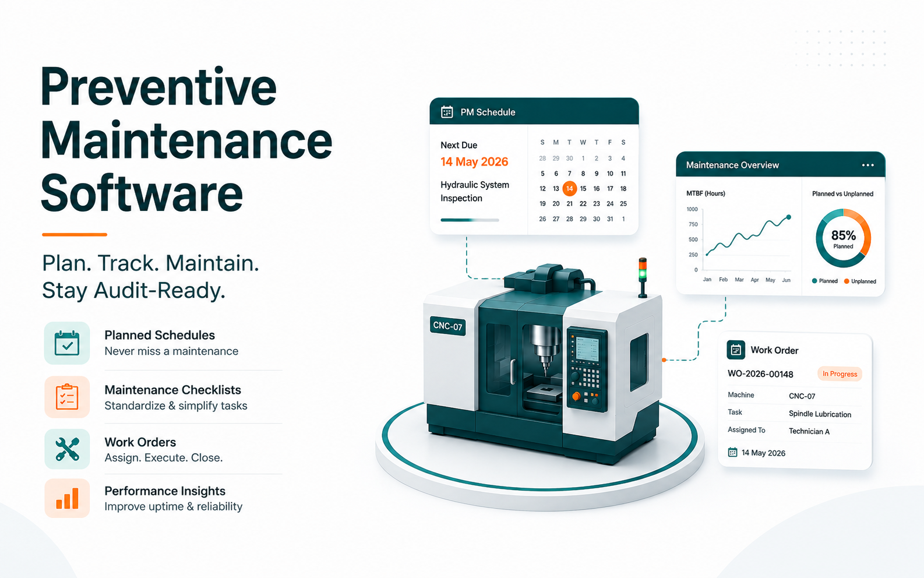Image resolution: width=924 pixels, height=578 pixels.
Task: Click the Planned Schedules heading
Action: [x=160, y=335]
